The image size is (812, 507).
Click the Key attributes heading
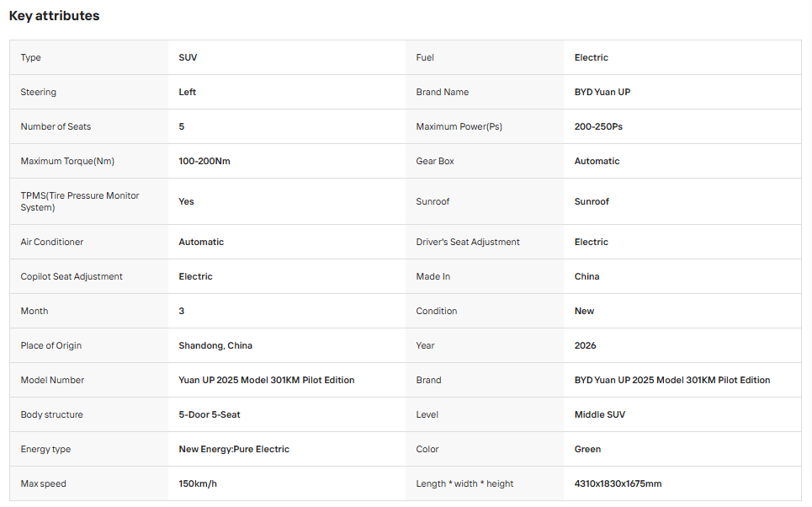point(54,15)
